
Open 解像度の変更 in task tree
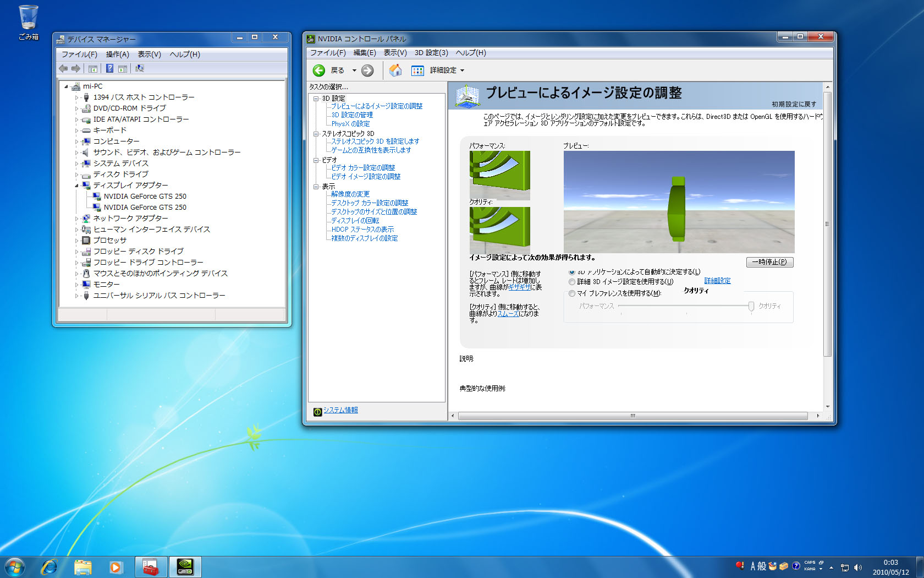pos(350,194)
